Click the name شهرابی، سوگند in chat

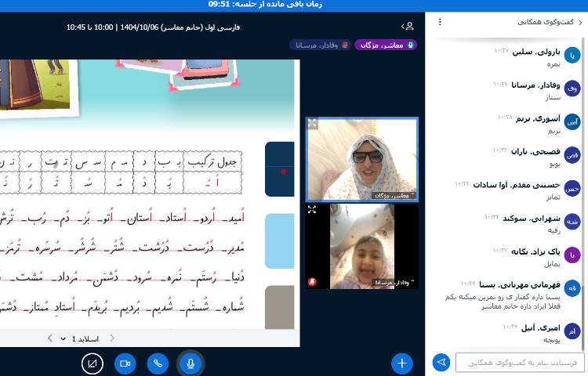click(x=532, y=218)
